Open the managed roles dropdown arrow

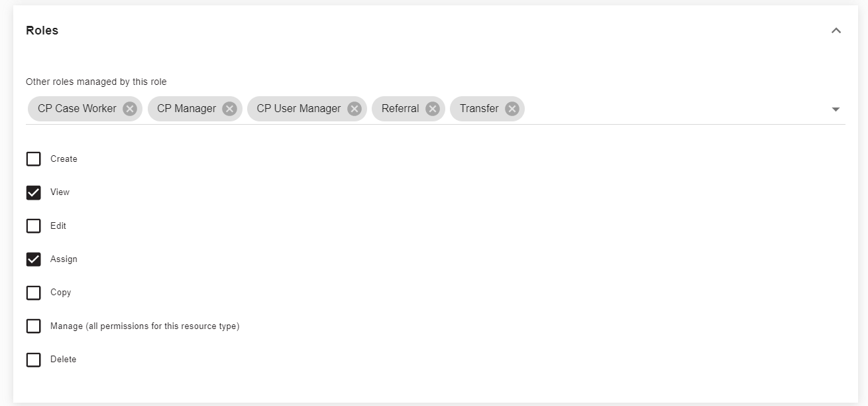(x=836, y=109)
